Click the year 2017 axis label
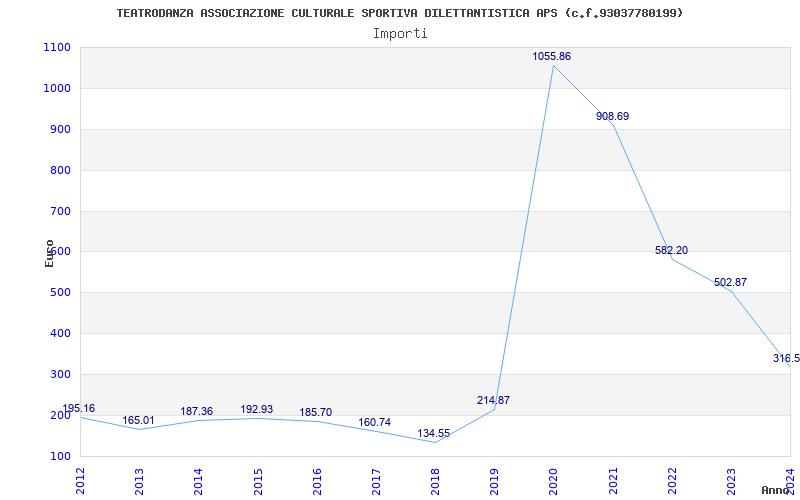 click(x=376, y=481)
